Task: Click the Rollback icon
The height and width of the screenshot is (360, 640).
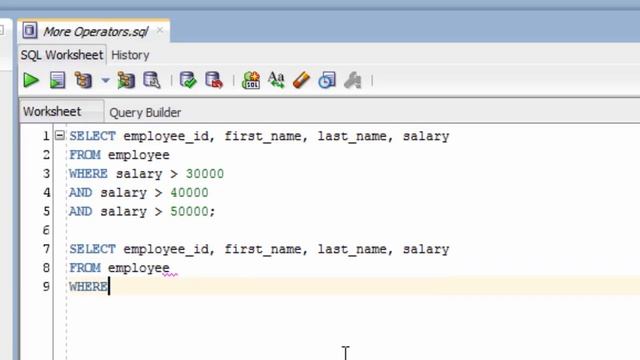Action: pos(214,80)
